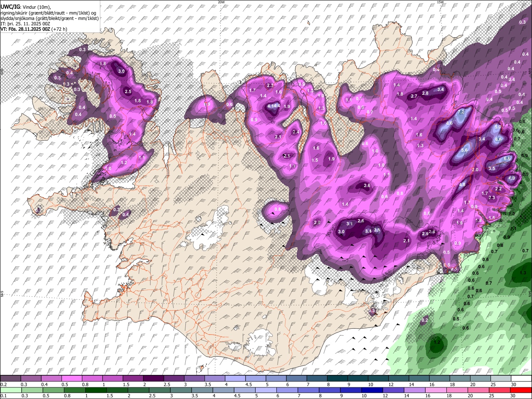Image resolution: width=532 pixels, height=399 pixels.
Task: Select the light pink swatch between 16 and 18, lower legend
Action: [x=436, y=390]
